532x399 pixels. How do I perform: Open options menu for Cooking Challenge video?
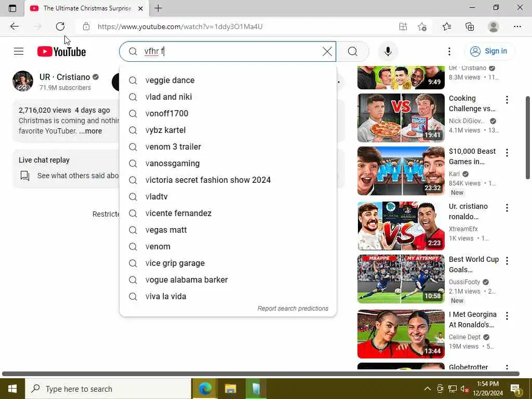(x=507, y=100)
